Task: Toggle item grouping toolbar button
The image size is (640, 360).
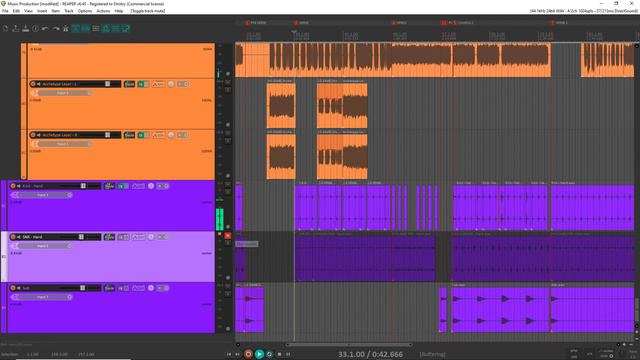Action: [86, 29]
